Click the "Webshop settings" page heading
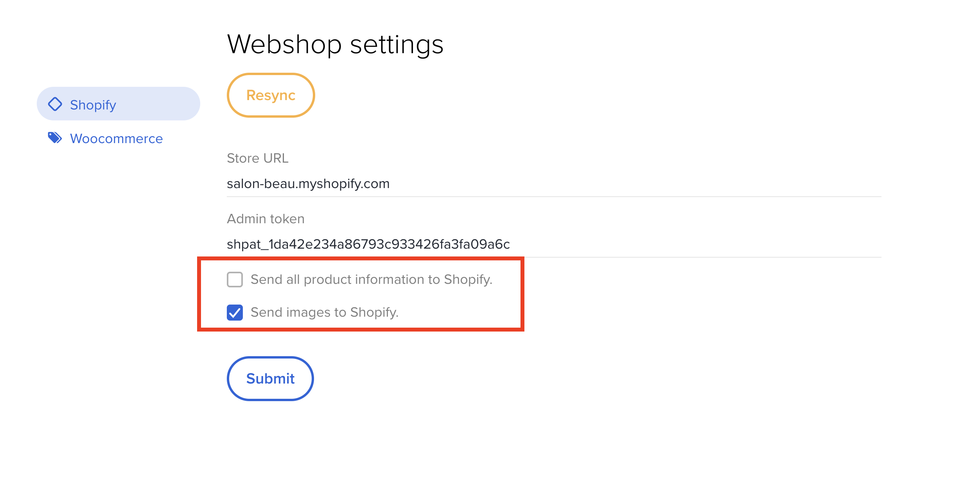The height and width of the screenshot is (502, 980). 335,44
